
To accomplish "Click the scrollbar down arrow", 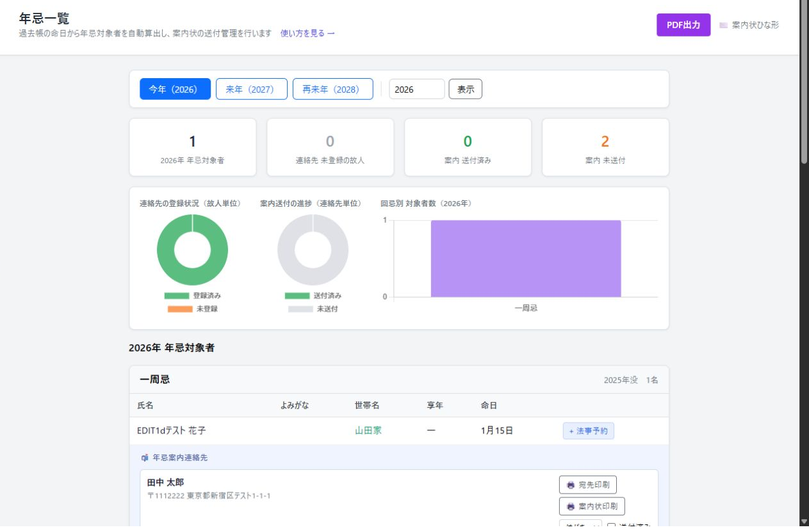I will coord(804,522).
